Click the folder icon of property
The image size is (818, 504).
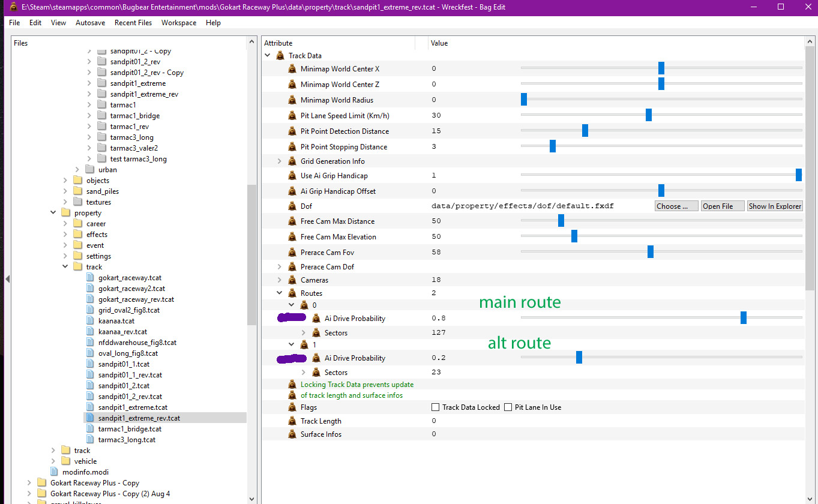(x=65, y=213)
